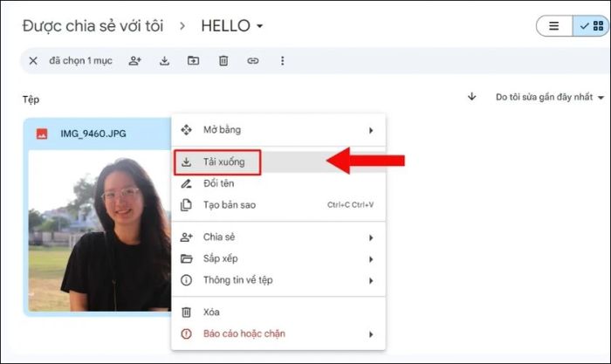The width and height of the screenshot is (611, 364).
Task: Open the sort dropdown 'Do tôi sửa gần đây nhất'
Action: coord(549,97)
